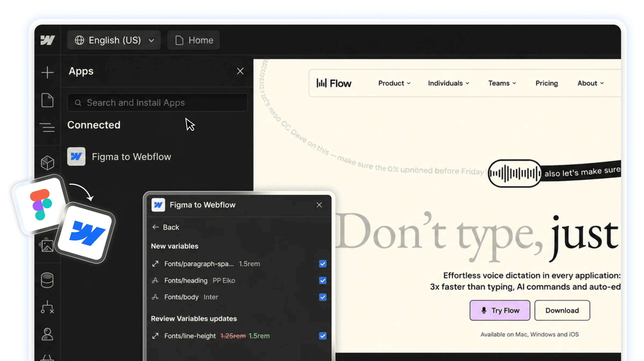Open the Pricing link in Flow navbar

547,83
